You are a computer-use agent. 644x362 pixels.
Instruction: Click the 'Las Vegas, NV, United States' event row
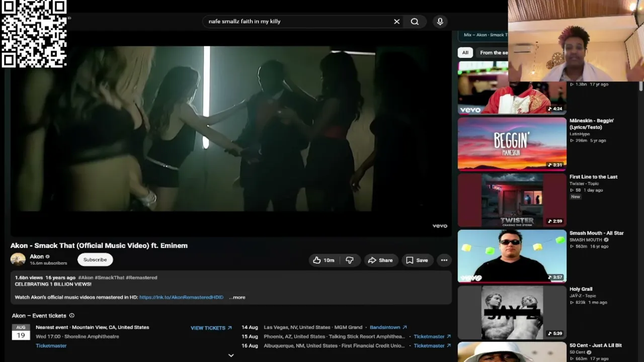[x=325, y=327]
